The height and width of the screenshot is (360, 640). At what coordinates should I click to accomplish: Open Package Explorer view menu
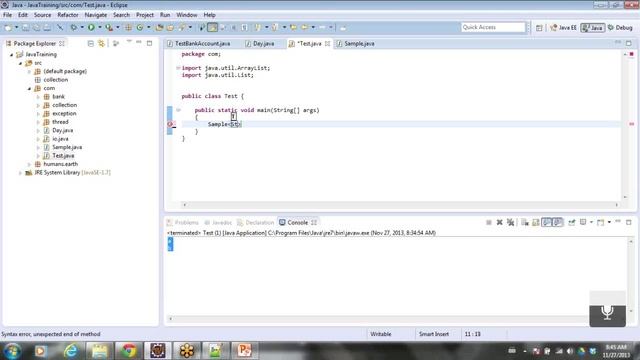129,42
